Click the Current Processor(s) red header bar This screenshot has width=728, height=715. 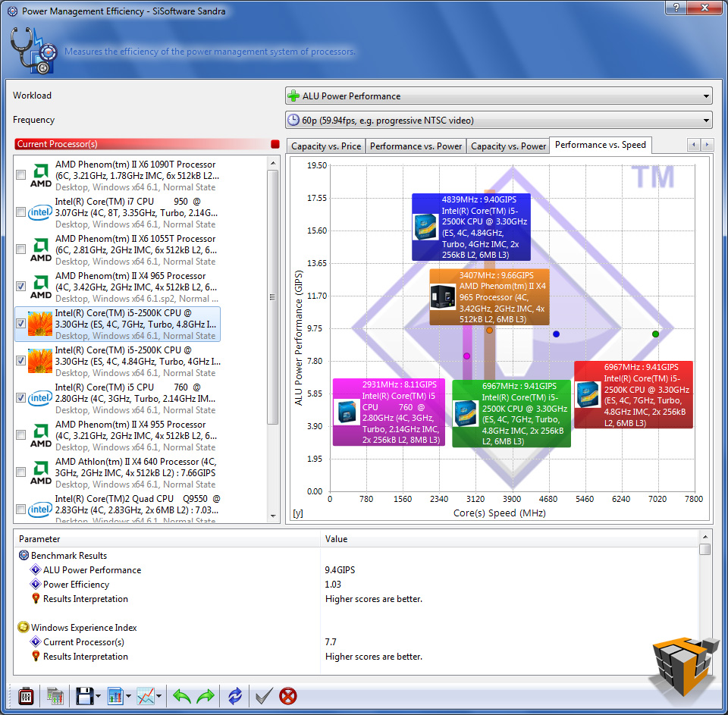pos(141,144)
